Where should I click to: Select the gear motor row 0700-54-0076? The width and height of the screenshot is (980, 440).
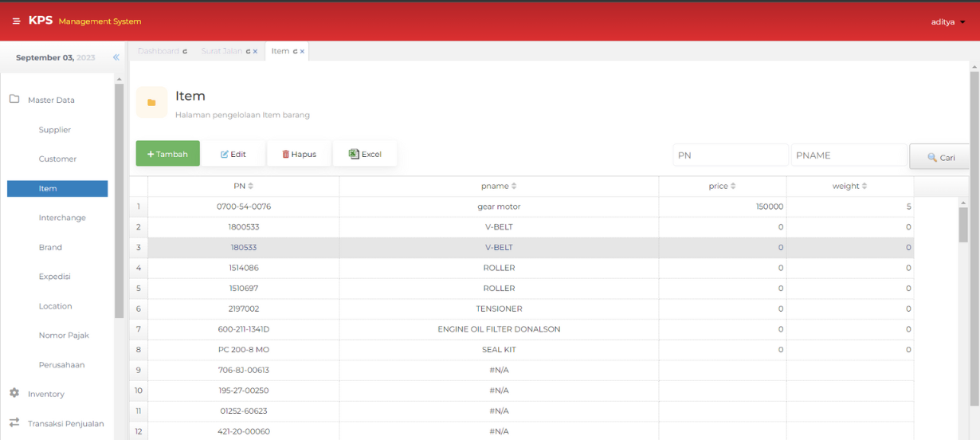tap(243, 206)
